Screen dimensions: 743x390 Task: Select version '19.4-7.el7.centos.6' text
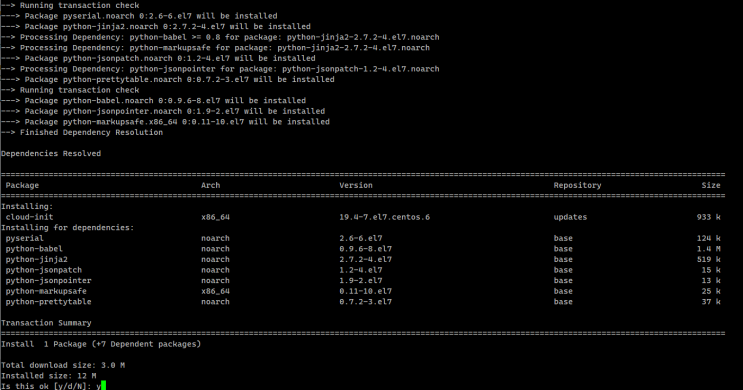pos(384,217)
